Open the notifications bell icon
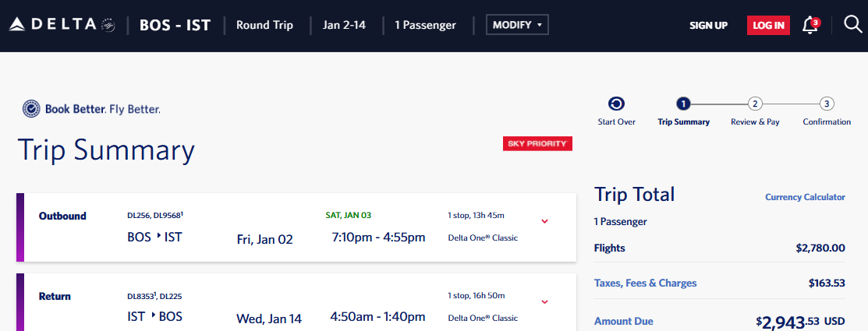868x331 pixels. 810,25
